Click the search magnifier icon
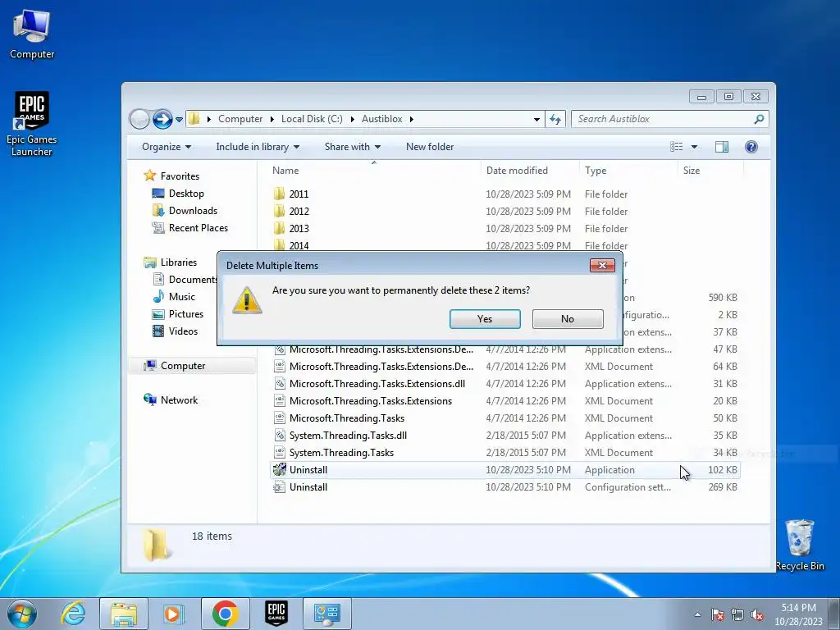 (759, 119)
